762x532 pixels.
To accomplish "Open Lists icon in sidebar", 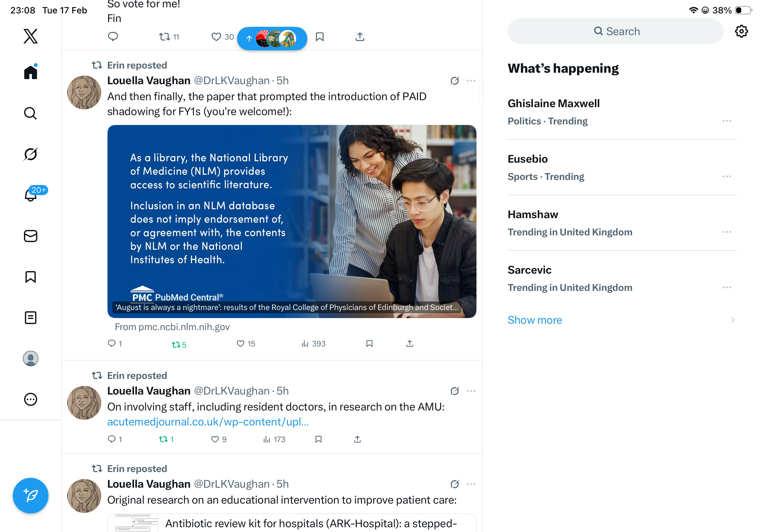I will (x=31, y=318).
